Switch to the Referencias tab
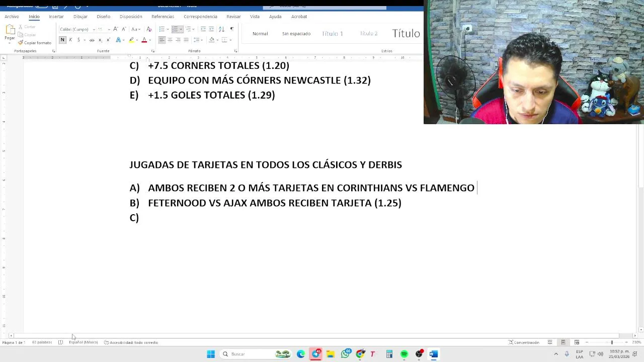 coord(163,17)
